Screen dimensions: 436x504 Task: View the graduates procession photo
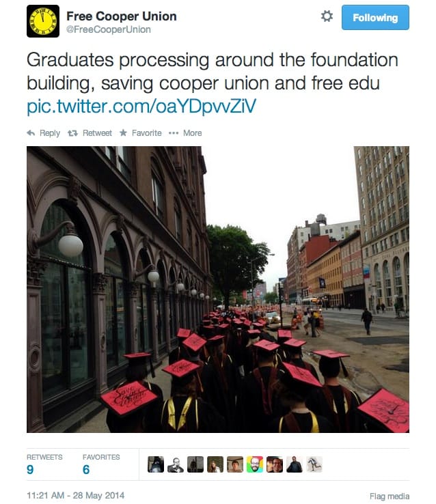click(x=217, y=289)
